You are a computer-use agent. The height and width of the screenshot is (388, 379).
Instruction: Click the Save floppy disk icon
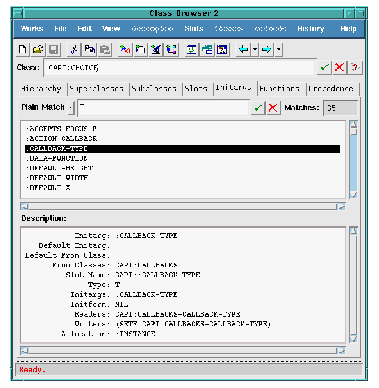point(54,50)
